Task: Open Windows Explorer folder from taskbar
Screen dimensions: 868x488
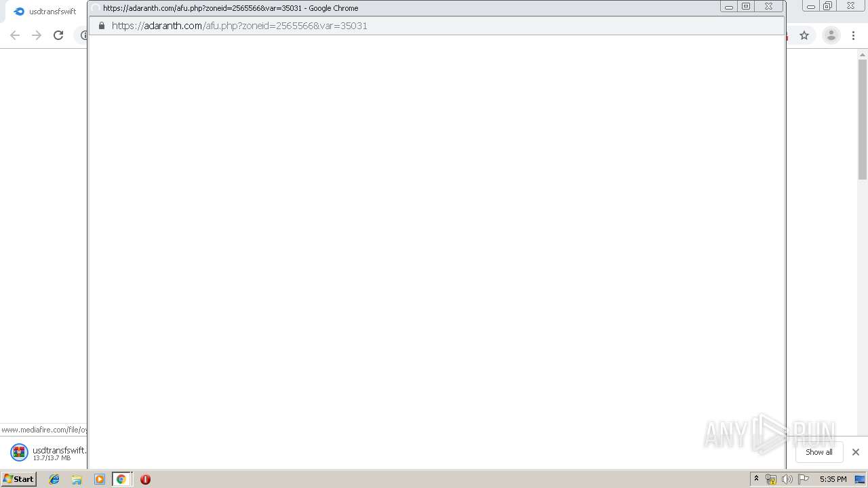Action: pos(77,479)
